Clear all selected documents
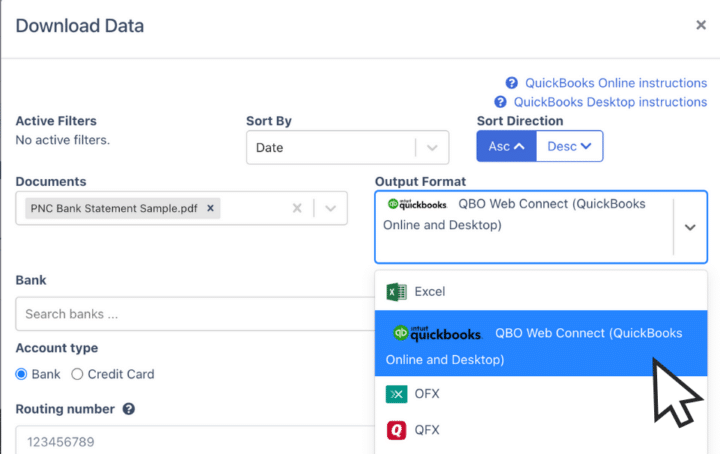 pos(296,208)
